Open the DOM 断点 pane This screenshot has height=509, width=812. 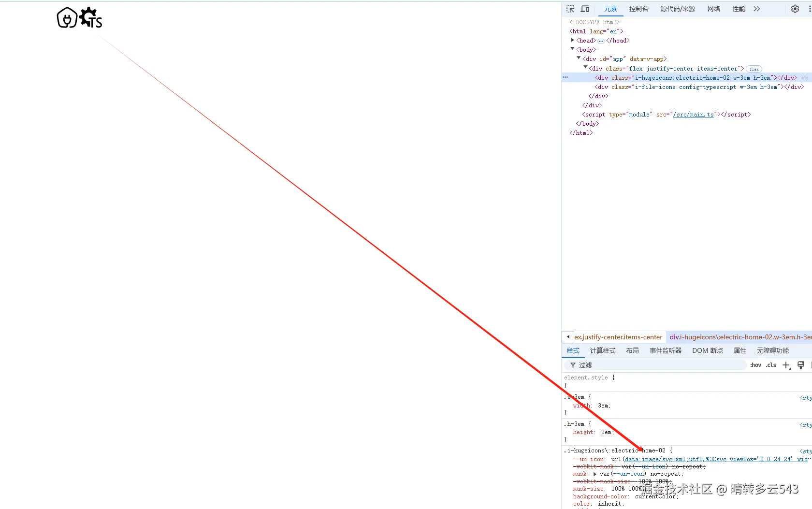click(708, 350)
